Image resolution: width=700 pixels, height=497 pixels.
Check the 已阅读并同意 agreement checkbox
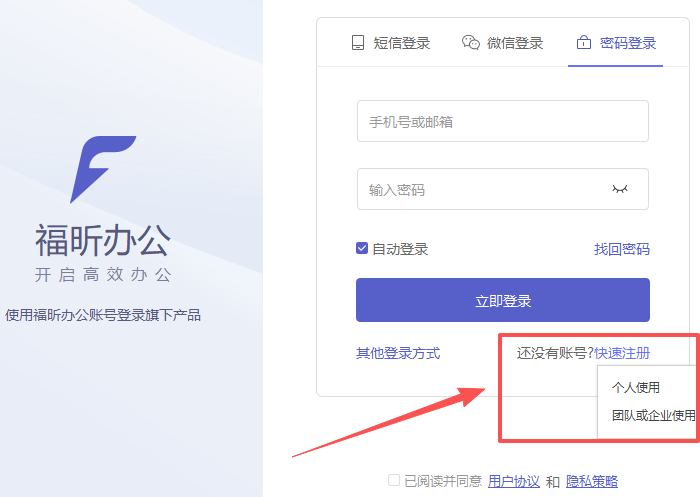click(394, 480)
